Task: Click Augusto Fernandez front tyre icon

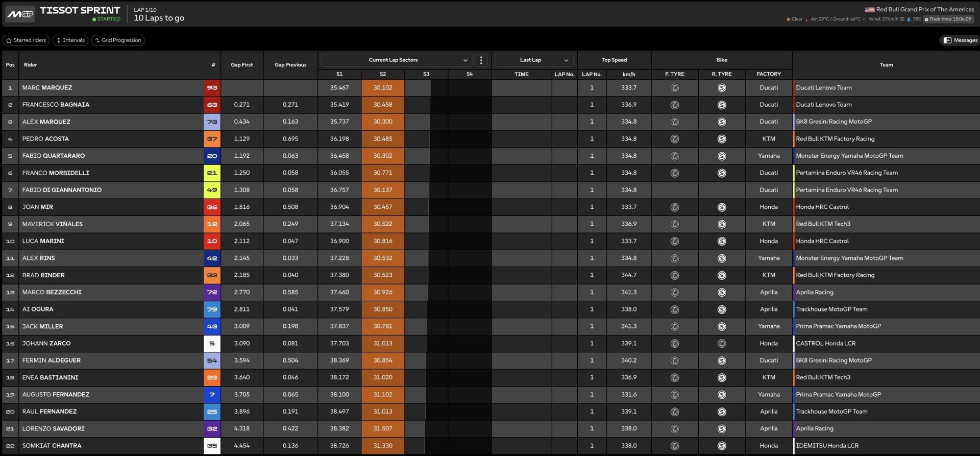Action: 674,395
